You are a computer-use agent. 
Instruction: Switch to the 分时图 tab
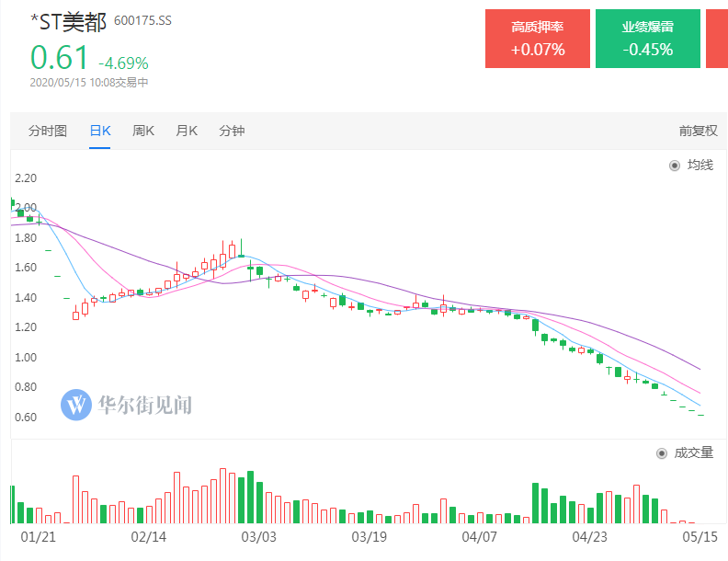pyautogui.click(x=48, y=131)
